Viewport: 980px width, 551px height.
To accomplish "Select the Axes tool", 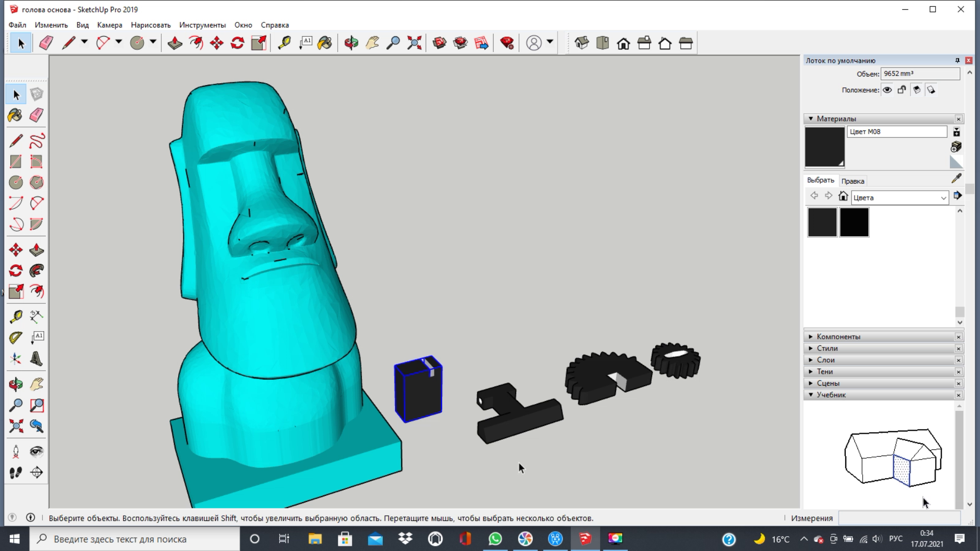I will tap(15, 358).
